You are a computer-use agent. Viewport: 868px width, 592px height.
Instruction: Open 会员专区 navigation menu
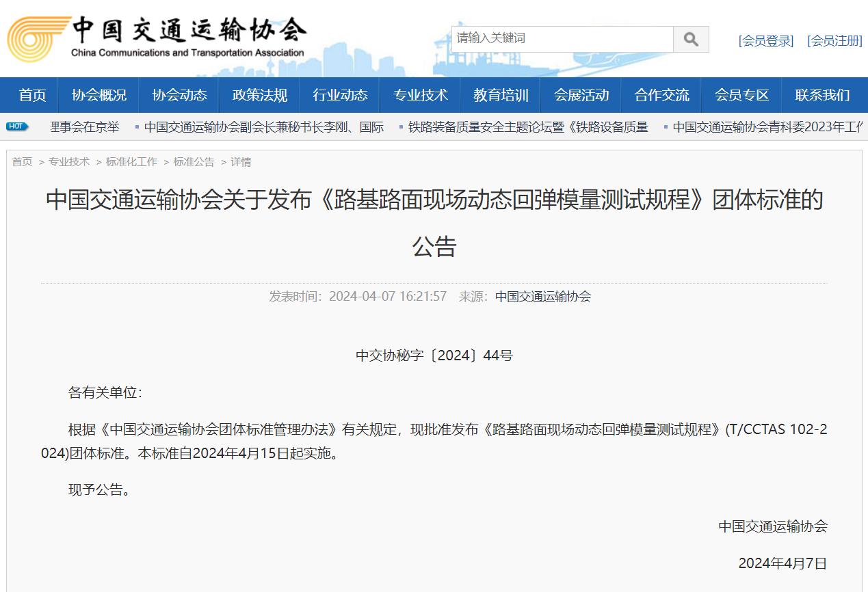742,95
